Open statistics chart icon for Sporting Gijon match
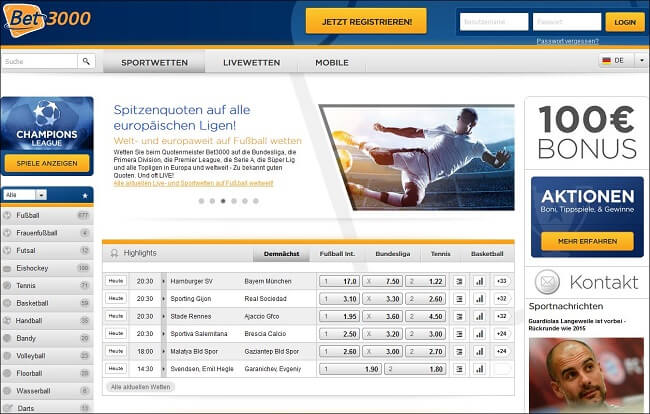Image resolution: width=650 pixels, height=414 pixels. (x=480, y=299)
